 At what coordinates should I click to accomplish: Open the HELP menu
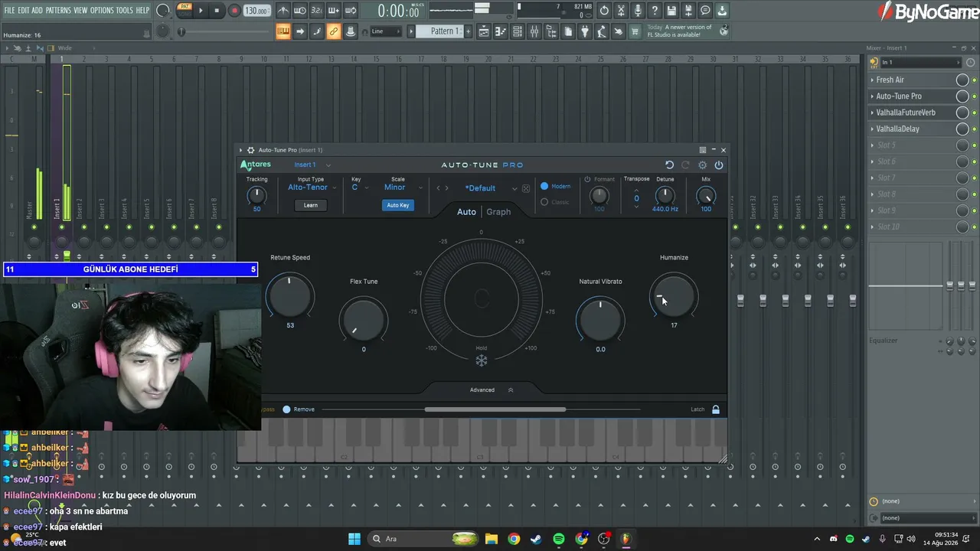143,10
